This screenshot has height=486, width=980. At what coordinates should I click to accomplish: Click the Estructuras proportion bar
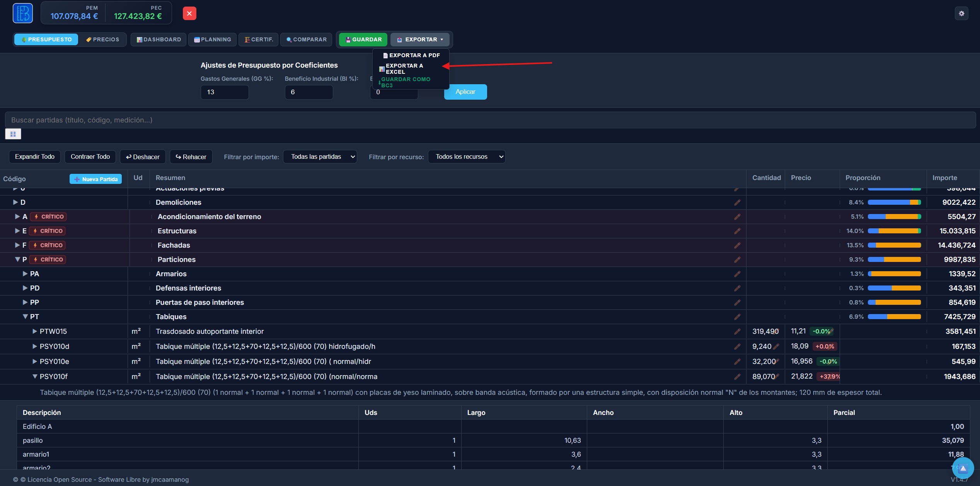point(894,231)
